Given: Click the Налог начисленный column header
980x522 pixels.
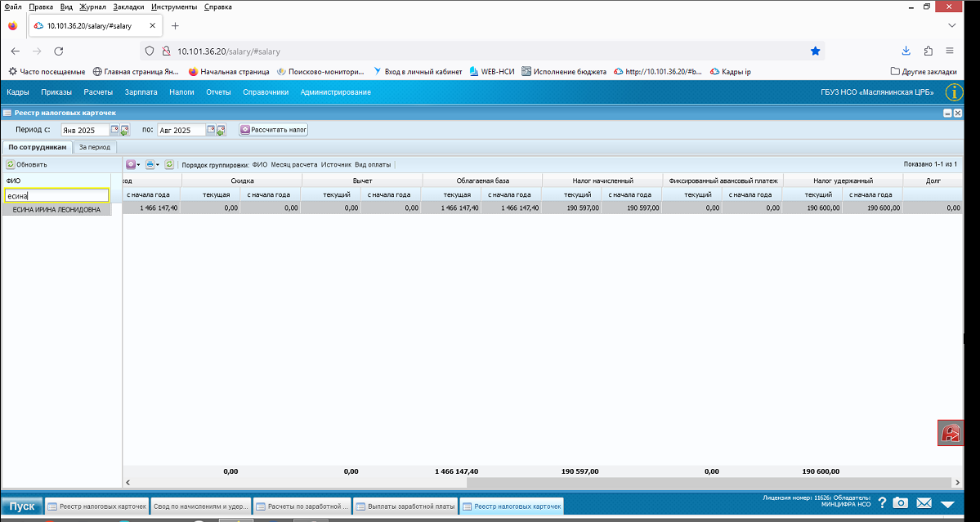Looking at the screenshot, I should click(x=602, y=181).
